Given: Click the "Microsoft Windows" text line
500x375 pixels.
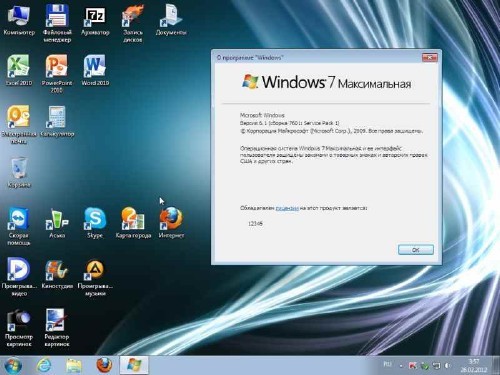Looking at the screenshot, I should pyautogui.click(x=262, y=115).
